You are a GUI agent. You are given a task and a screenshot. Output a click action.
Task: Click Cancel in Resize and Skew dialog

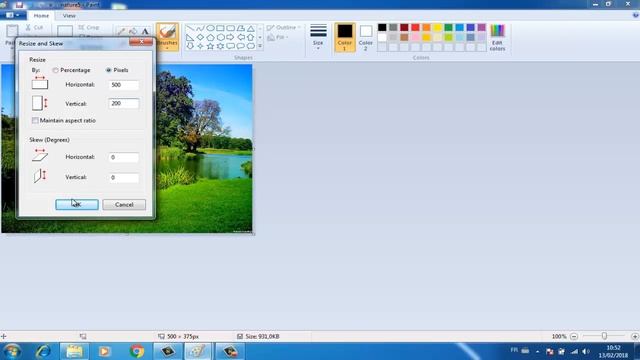click(x=124, y=204)
